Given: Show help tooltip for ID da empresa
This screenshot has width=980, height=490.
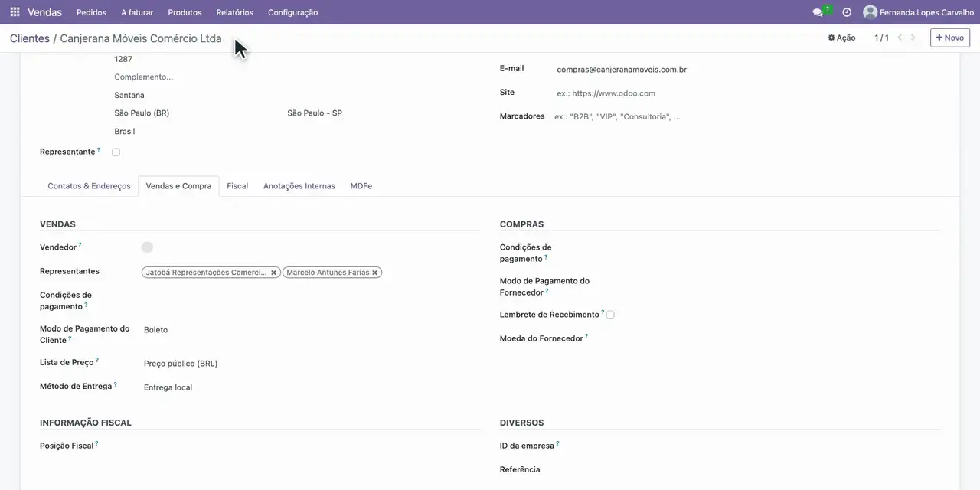Looking at the screenshot, I should click(557, 443).
